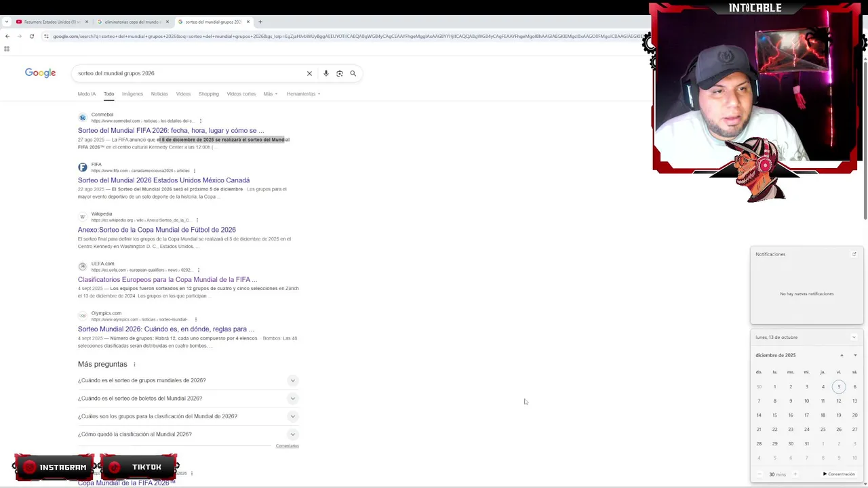This screenshot has width=868, height=488.
Task: Reload the current page
Action: click(x=31, y=36)
